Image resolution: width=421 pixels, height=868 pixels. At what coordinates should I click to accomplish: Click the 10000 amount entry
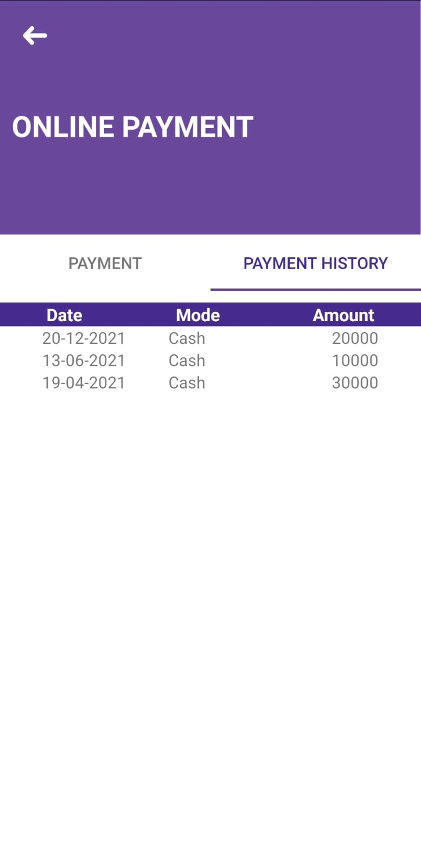[355, 360]
